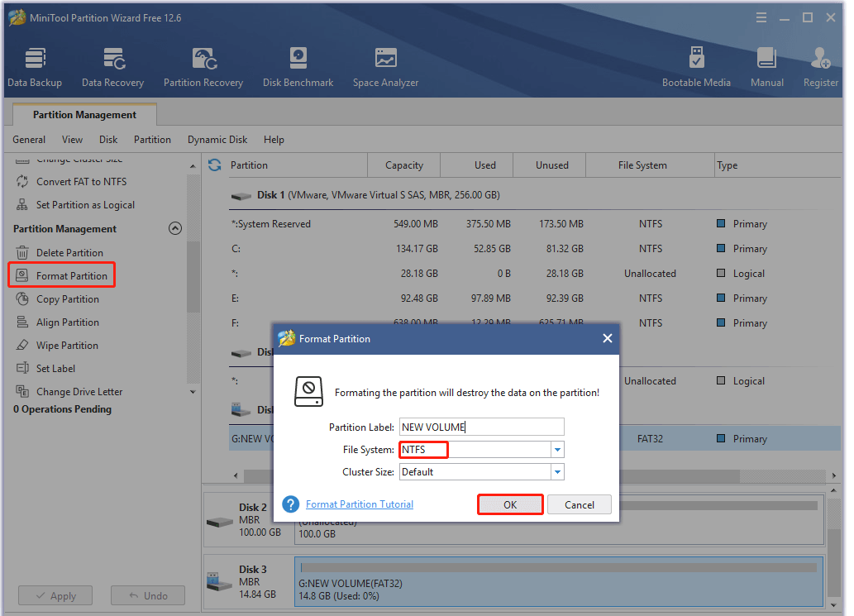Image resolution: width=854 pixels, height=616 pixels.
Task: Click the sidebar scroll down arrow
Action: 193,392
